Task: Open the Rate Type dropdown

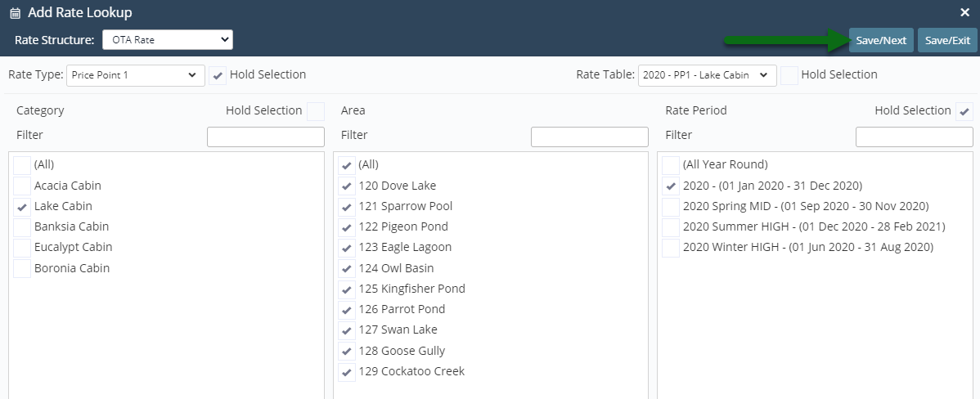Action: point(136,75)
